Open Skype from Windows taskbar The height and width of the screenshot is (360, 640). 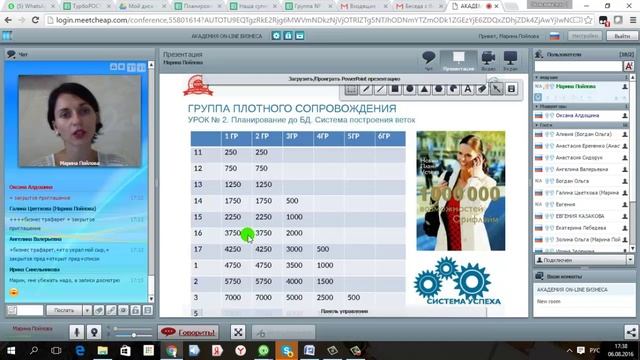coord(287,350)
